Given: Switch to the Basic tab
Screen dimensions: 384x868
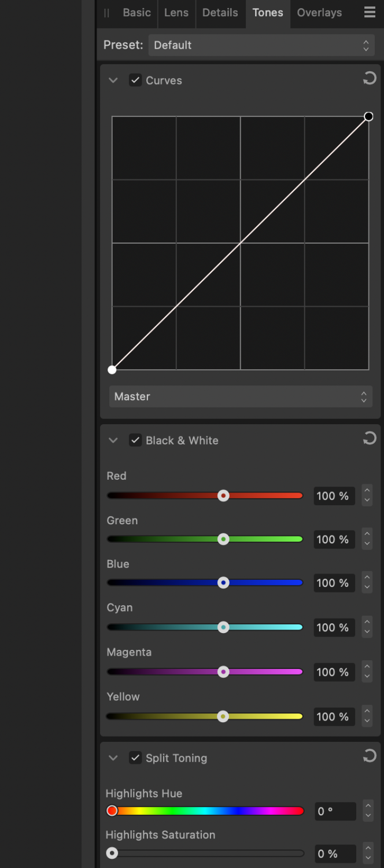Looking at the screenshot, I should (136, 13).
